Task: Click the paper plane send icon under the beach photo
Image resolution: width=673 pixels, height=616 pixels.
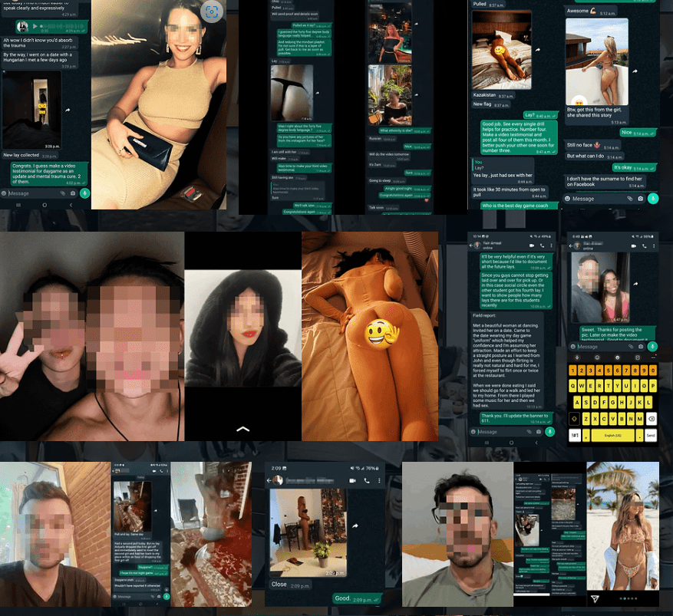Action: [x=594, y=598]
